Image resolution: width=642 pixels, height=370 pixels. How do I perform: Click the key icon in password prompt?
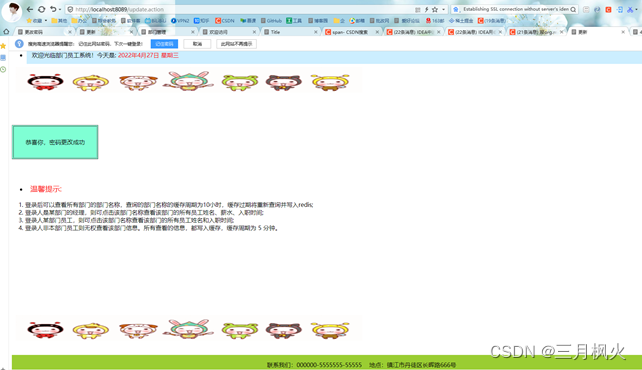pyautogui.click(x=19, y=44)
